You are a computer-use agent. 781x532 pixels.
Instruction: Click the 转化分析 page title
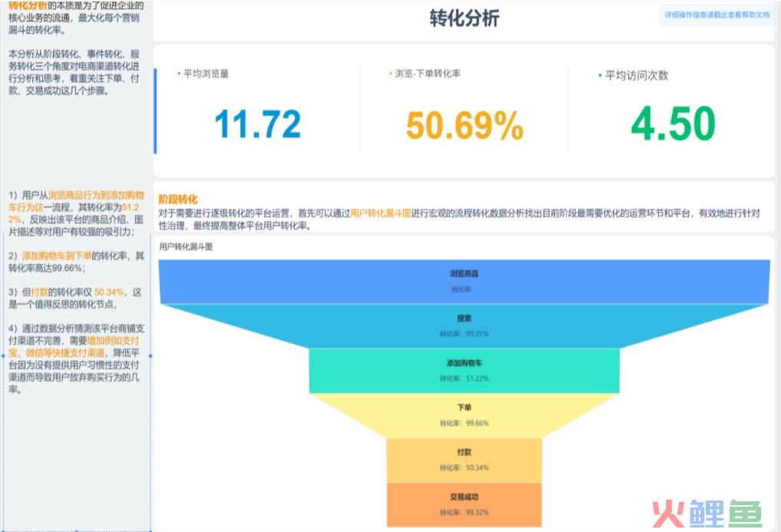(464, 18)
